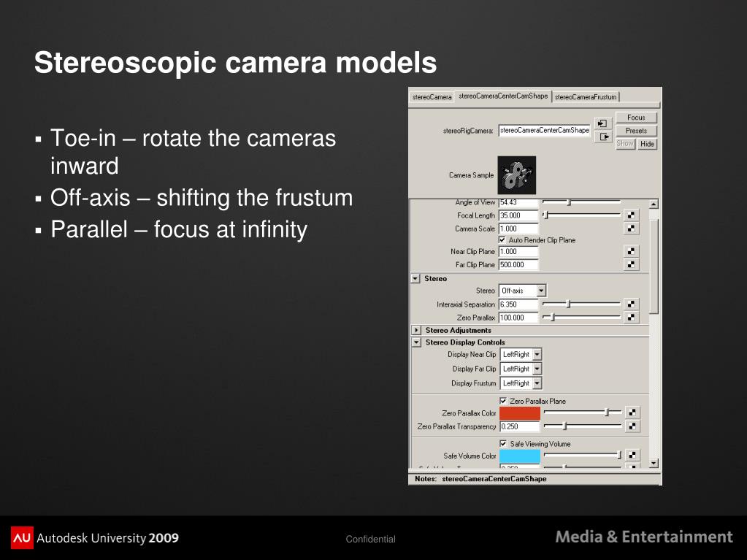Click the Near Clip Plane value field
Image resolution: width=747 pixels, height=560 pixels.
click(x=518, y=251)
